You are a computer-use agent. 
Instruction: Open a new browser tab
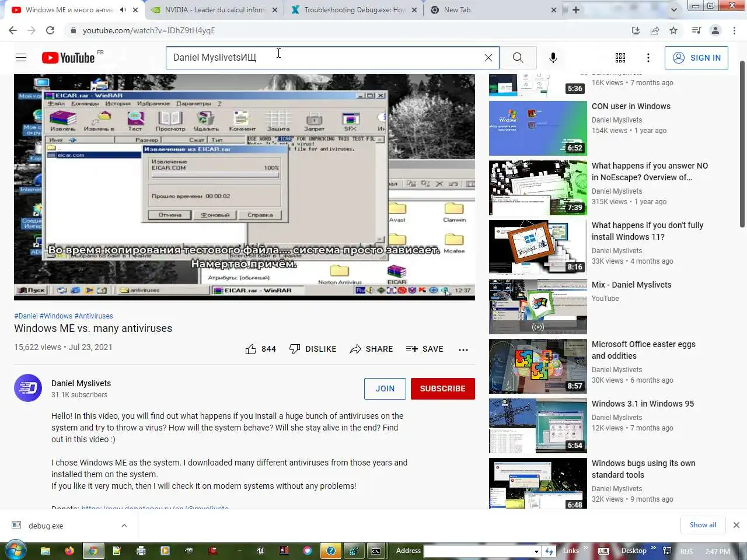[x=576, y=10]
